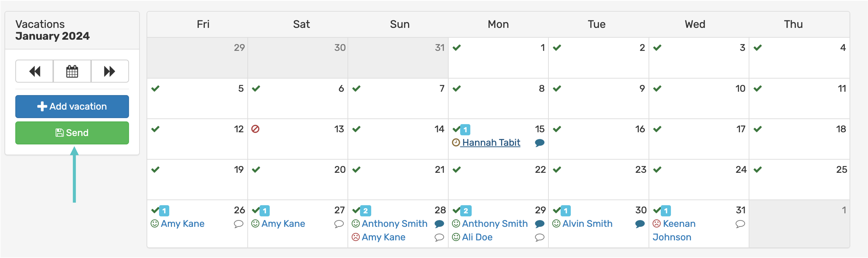Screen dimensions: 868x258
Task: Open the empty comment bubble on January 26
Action: [238, 224]
